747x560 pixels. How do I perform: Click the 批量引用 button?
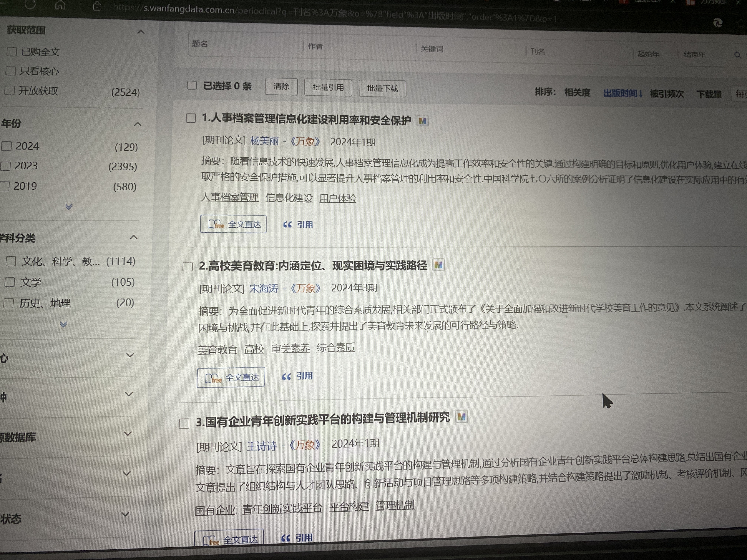(328, 87)
